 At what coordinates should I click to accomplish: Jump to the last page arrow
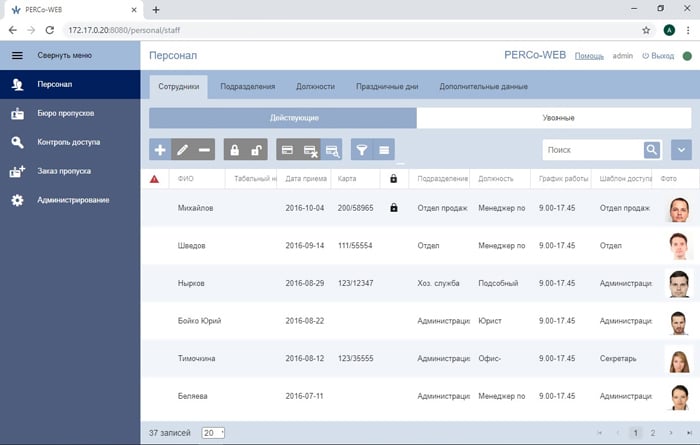[689, 433]
